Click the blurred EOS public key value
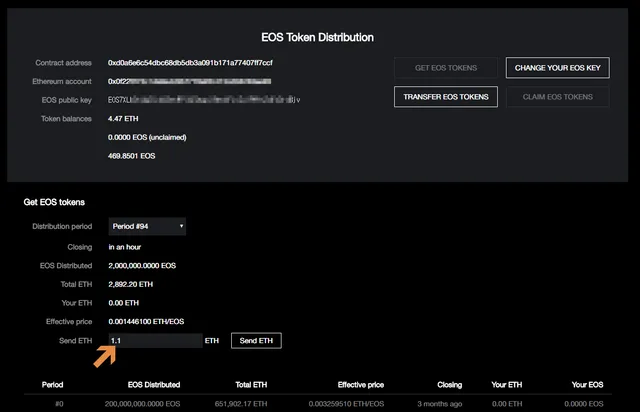The height and width of the screenshot is (412, 640). 204,100
